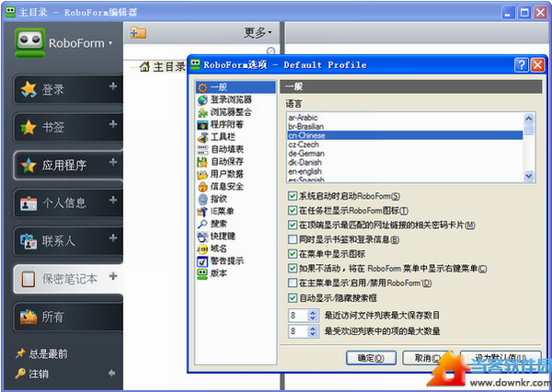Toggle 在任务栏显示RoboForm图标 checkbox
The width and height of the screenshot is (552, 392).
(x=293, y=211)
